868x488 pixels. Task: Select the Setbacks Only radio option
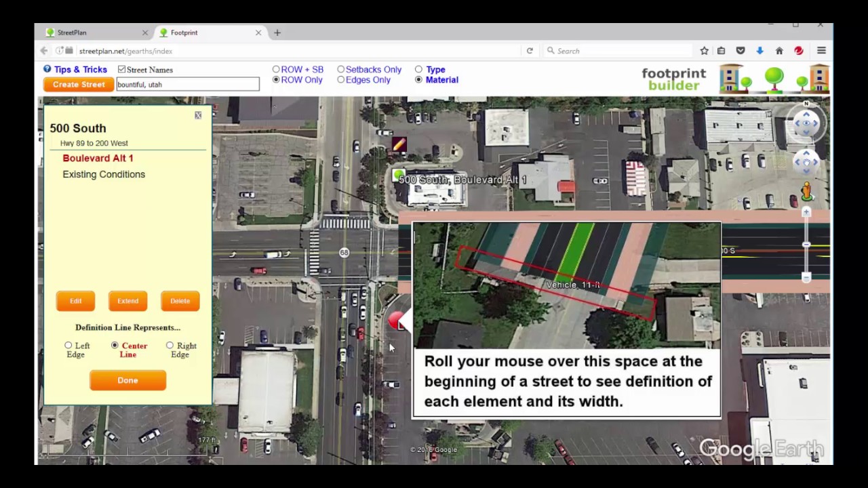(x=340, y=69)
